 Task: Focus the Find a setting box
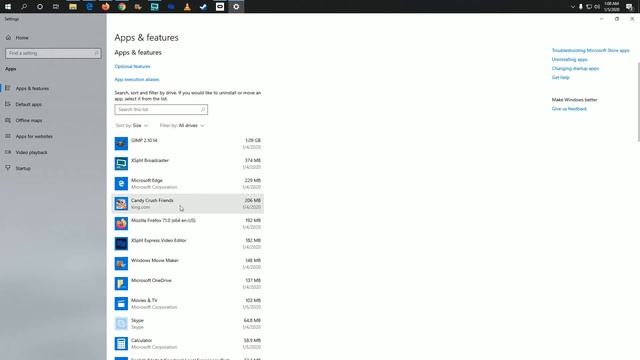click(x=53, y=53)
